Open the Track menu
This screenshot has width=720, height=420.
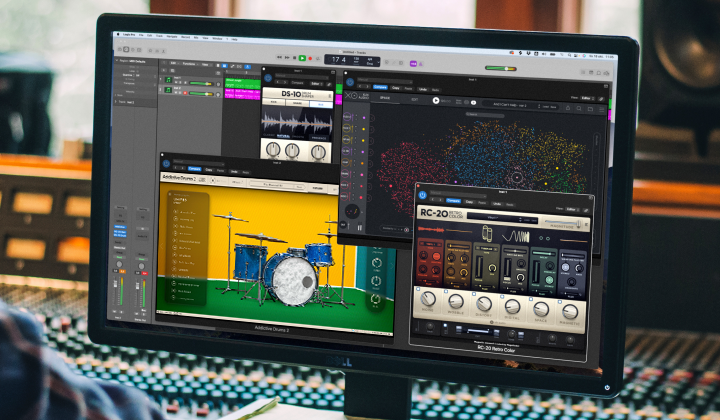point(159,36)
